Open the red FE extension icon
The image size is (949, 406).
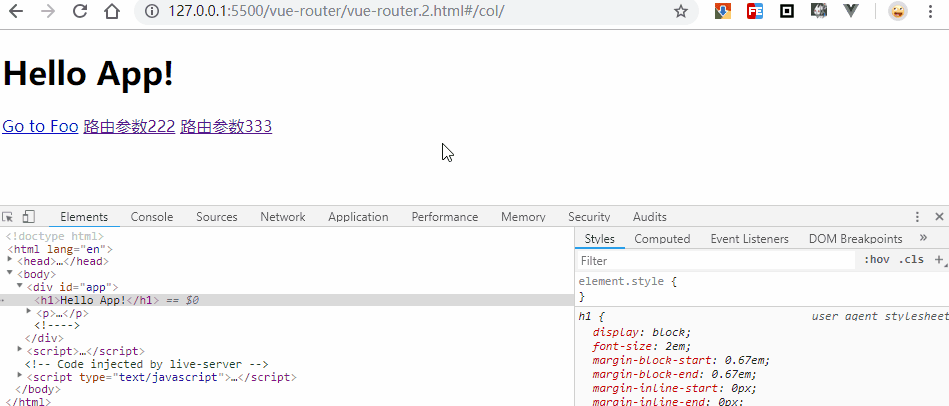(755, 11)
